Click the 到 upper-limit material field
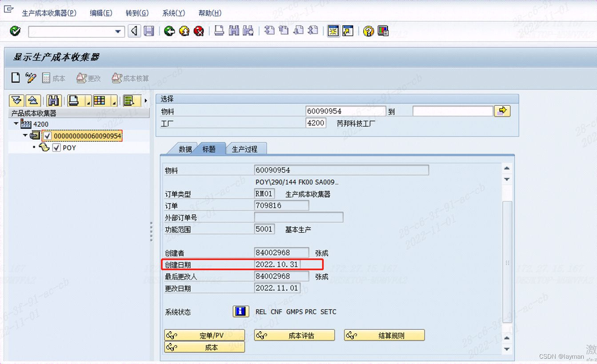Screen dimensions: 597x364 click(x=453, y=111)
